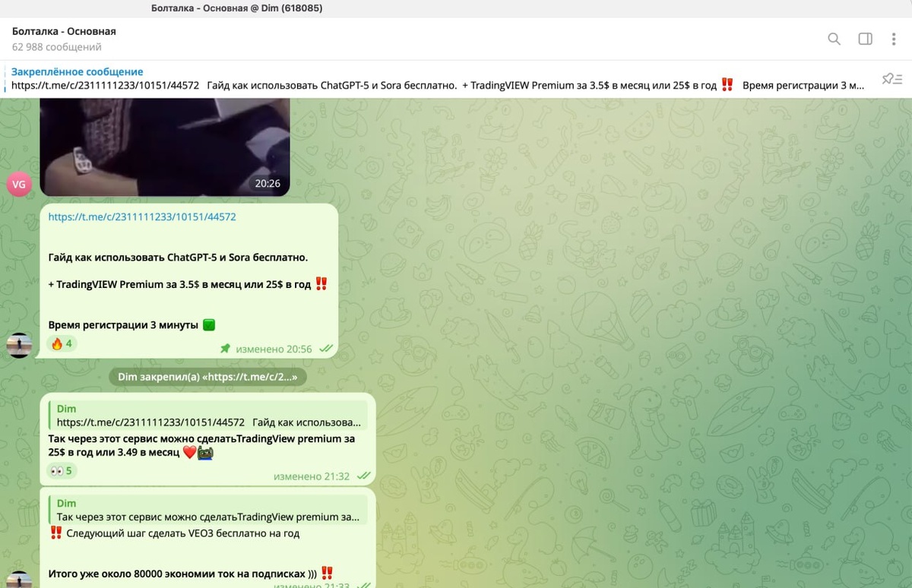Click text 'Следующий шаг сделать VEO3 бесплатно на год'

pyautogui.click(x=183, y=533)
